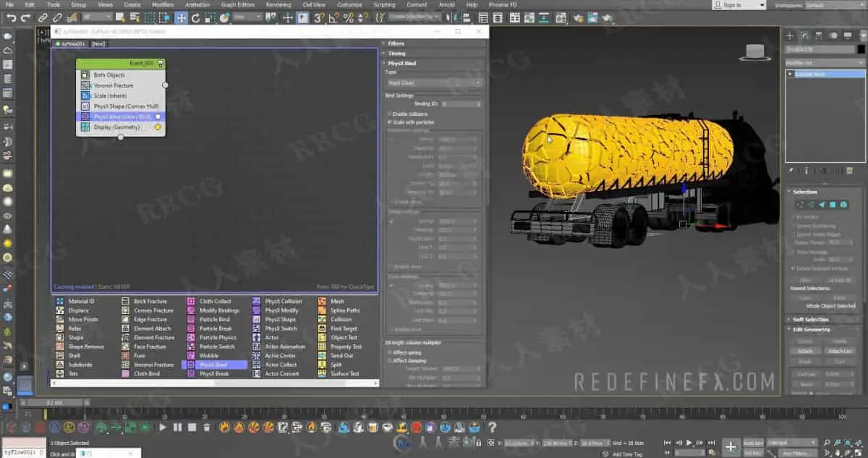Select the Mesh operator icon
Viewport: 868px width, 458px height.
pos(323,301)
